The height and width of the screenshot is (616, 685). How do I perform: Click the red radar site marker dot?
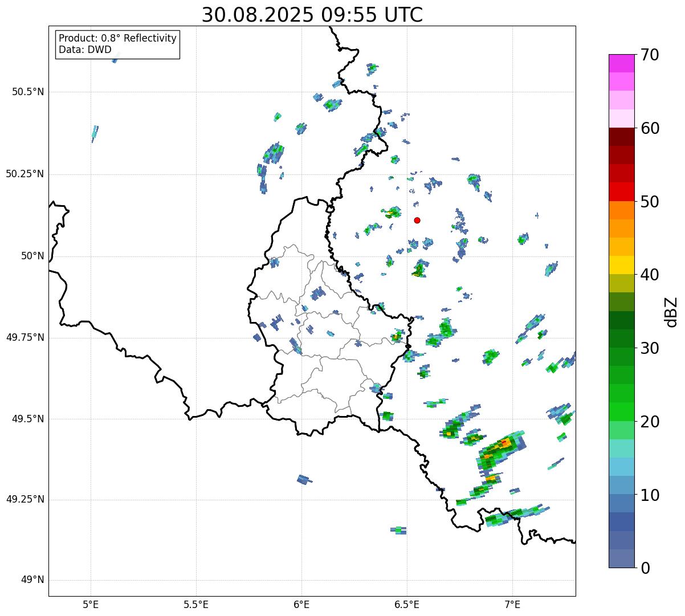pos(417,220)
